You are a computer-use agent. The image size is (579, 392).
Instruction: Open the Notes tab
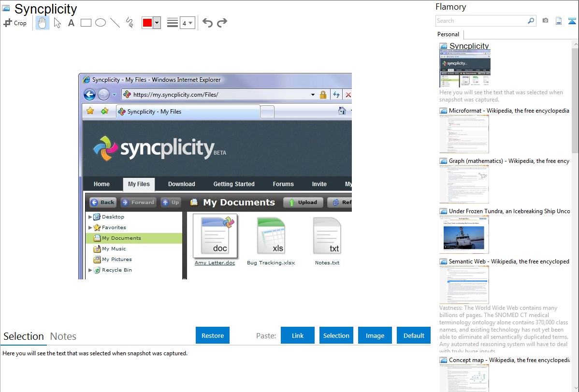click(63, 336)
